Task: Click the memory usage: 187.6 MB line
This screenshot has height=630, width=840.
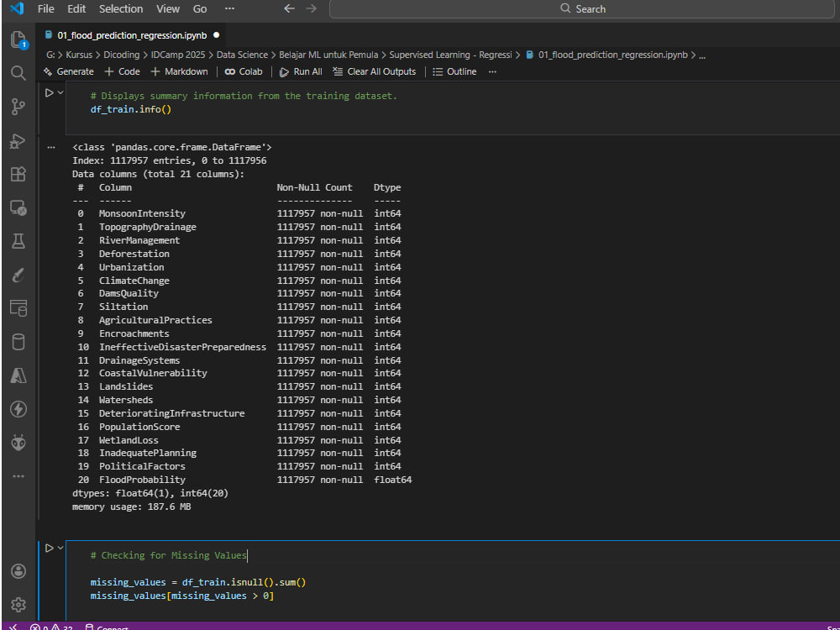Action: pos(132,507)
